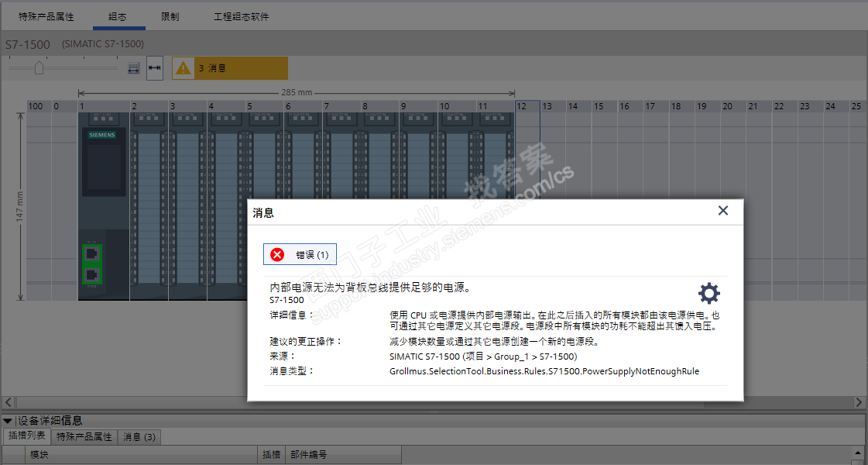Image resolution: width=868 pixels, height=465 pixels.
Task: Click the gear icon in the message
Action: [x=709, y=293]
